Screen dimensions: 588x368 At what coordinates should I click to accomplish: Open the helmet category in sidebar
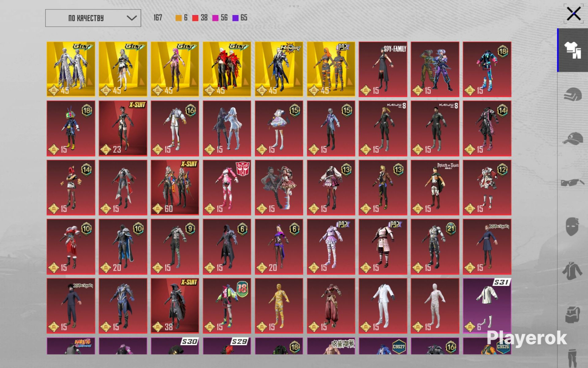tap(573, 95)
